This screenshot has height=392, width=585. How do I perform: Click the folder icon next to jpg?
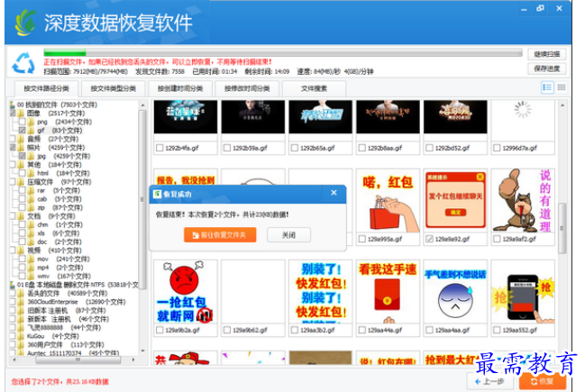click(32, 156)
